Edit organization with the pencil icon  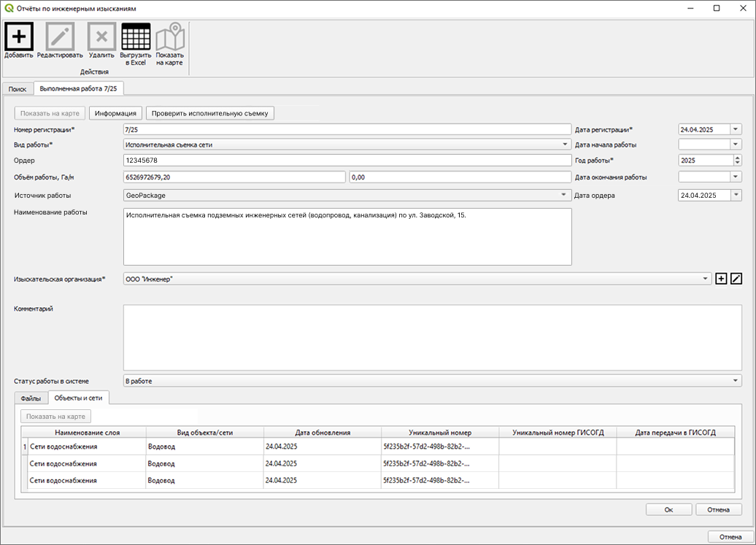736,279
